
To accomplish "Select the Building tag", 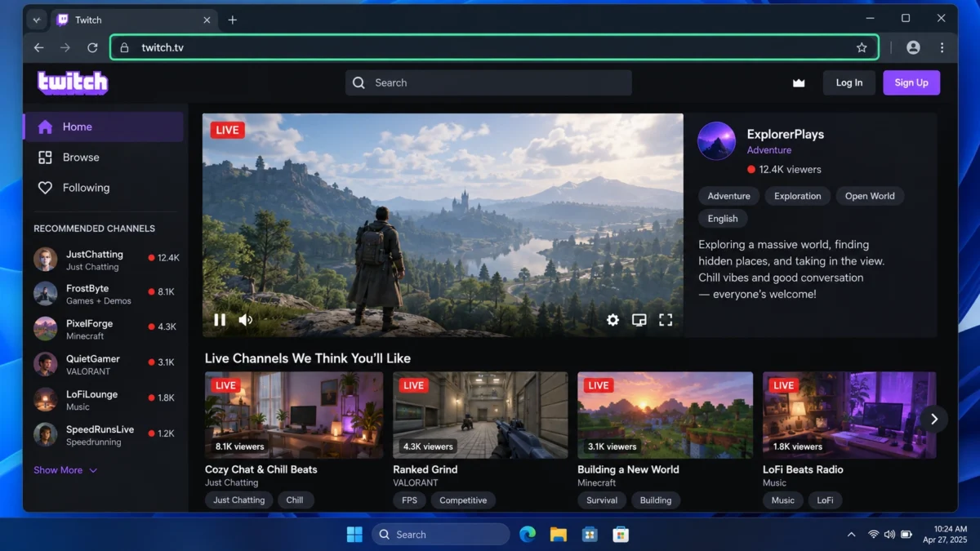I will click(x=656, y=500).
